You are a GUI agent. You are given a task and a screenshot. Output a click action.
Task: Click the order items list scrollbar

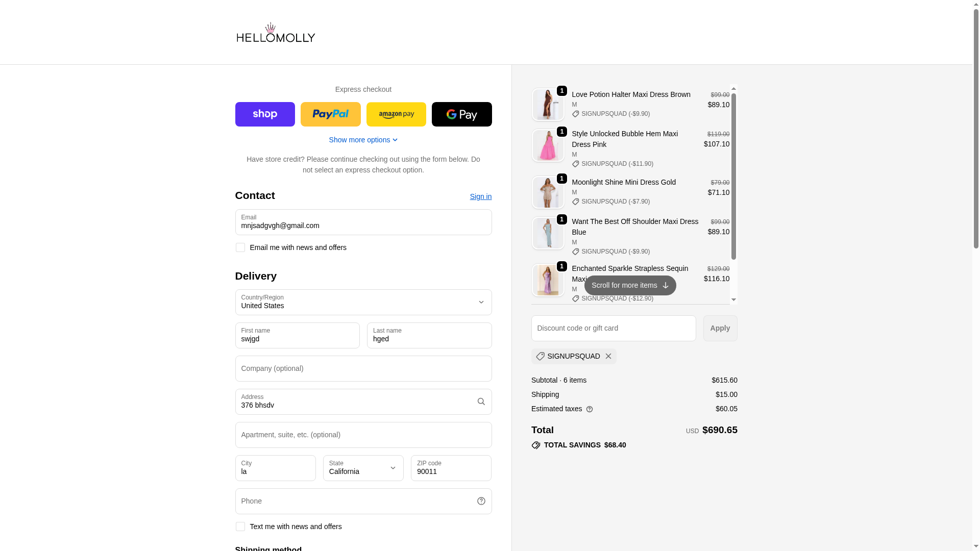tap(733, 177)
